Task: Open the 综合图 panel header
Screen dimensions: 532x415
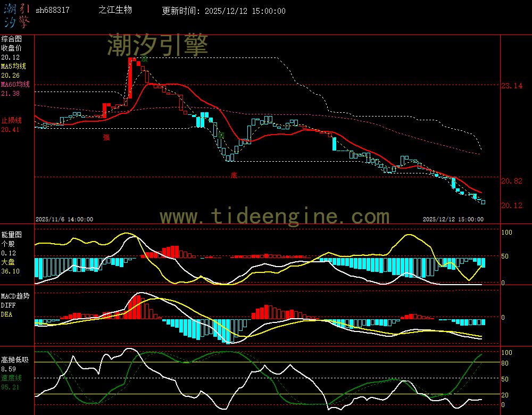Action: pos(11,39)
